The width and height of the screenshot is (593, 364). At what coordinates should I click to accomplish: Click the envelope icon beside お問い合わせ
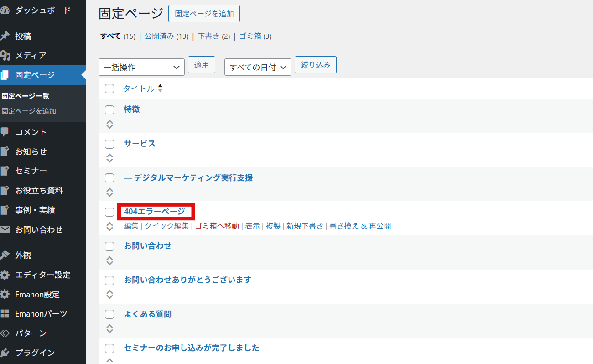click(x=5, y=229)
